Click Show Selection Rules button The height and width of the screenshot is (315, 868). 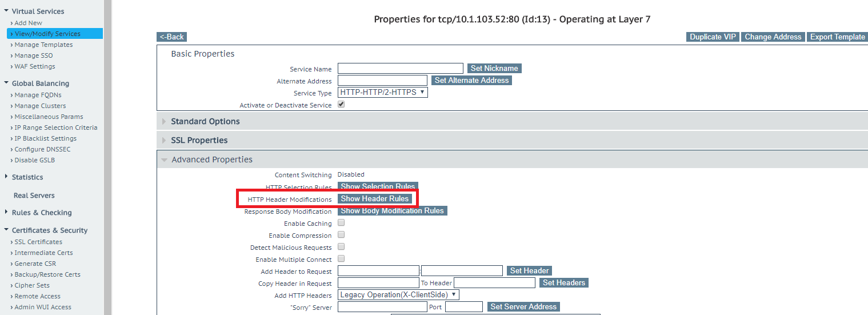378,186
